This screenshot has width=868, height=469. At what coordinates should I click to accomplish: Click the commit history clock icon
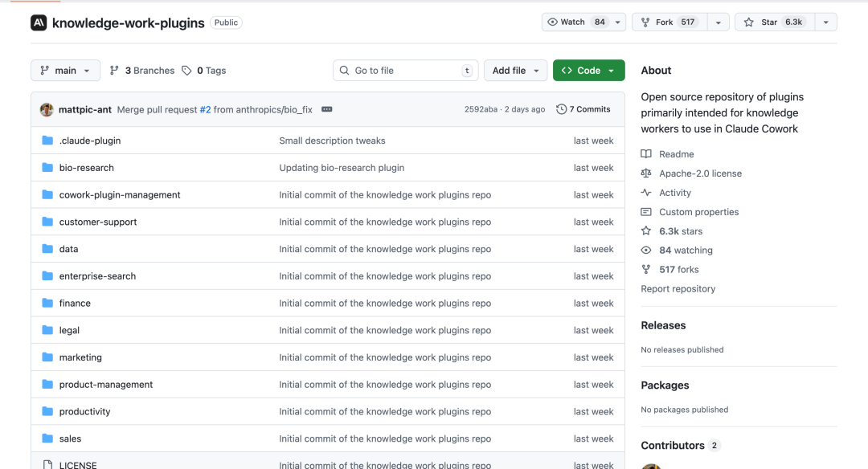[561, 109]
